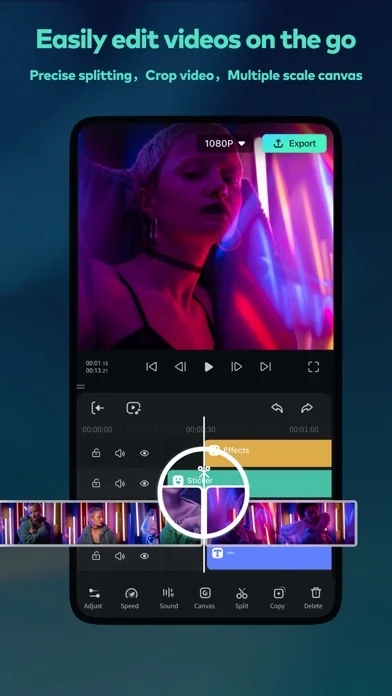Unlock the Effects track lock
The width and height of the screenshot is (392, 696).
pos(96,453)
